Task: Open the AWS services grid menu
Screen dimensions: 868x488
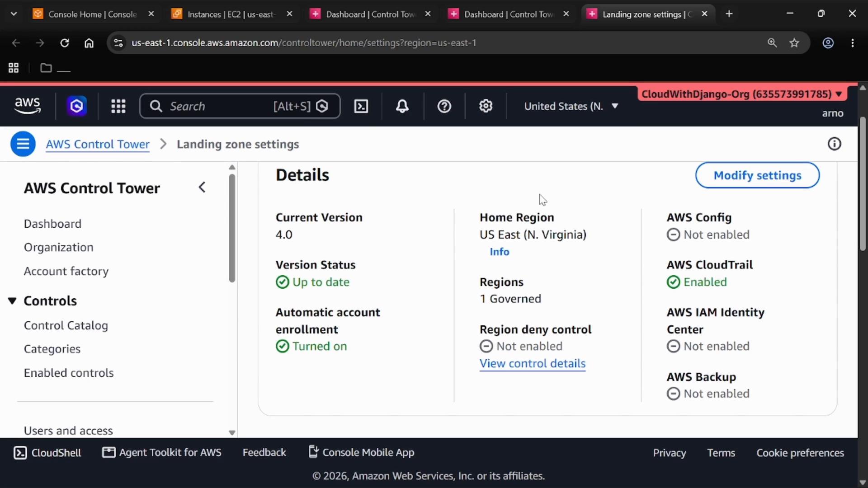Action: [118, 106]
